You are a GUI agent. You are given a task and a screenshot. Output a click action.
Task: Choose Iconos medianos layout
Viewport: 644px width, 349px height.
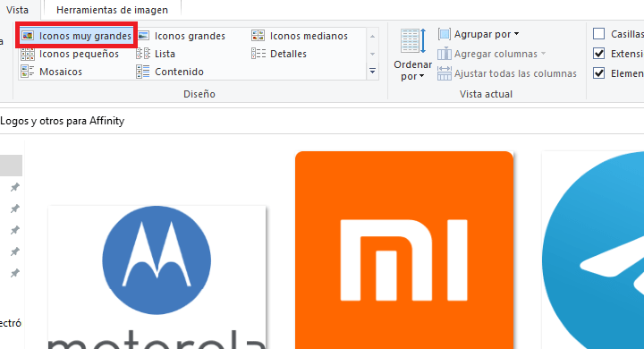click(300, 36)
